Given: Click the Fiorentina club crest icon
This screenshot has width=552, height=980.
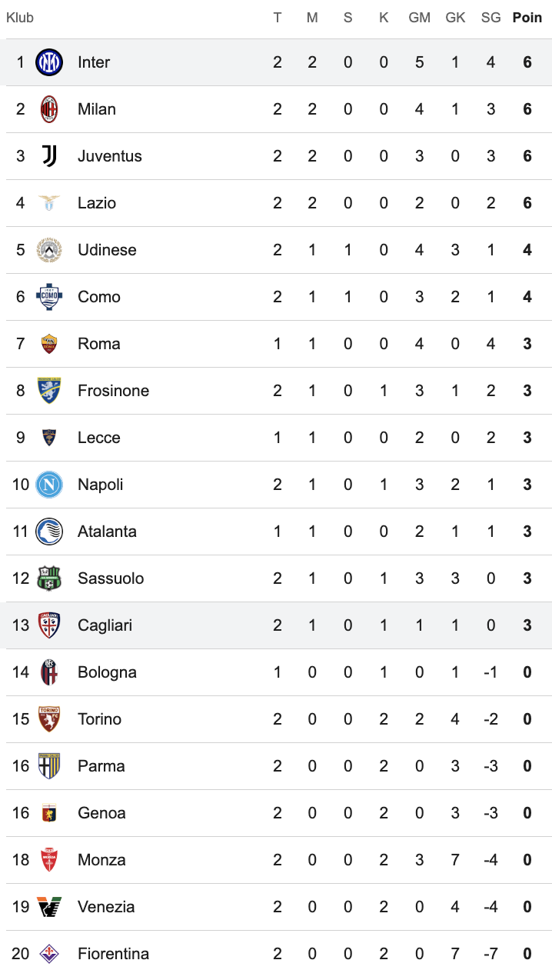Looking at the screenshot, I should tap(49, 954).
